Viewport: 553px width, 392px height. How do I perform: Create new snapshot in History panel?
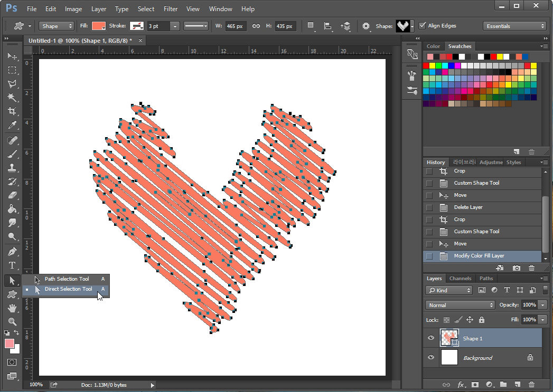point(517,268)
